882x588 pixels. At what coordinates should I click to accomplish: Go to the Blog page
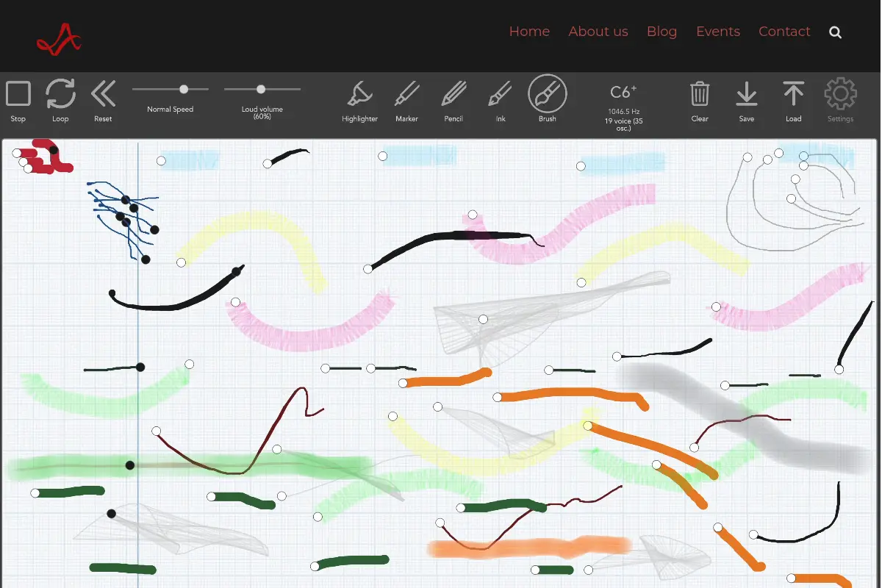coord(661,32)
